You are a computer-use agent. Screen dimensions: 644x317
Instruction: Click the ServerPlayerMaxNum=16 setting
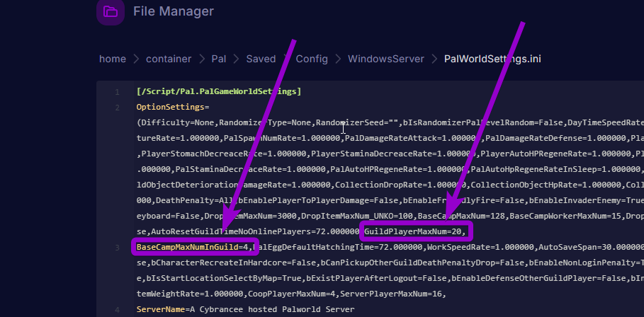(x=391, y=294)
